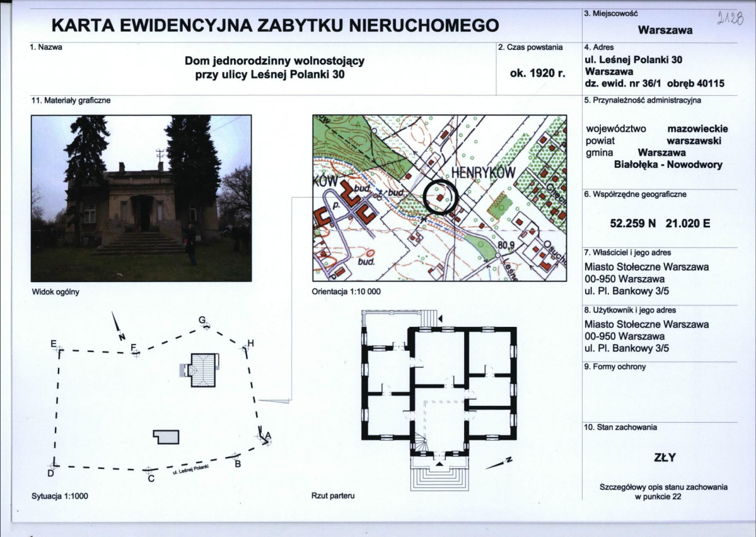Click the hatched outbuilding on site plan
Viewport: 756px width, 537px height.
[166, 437]
